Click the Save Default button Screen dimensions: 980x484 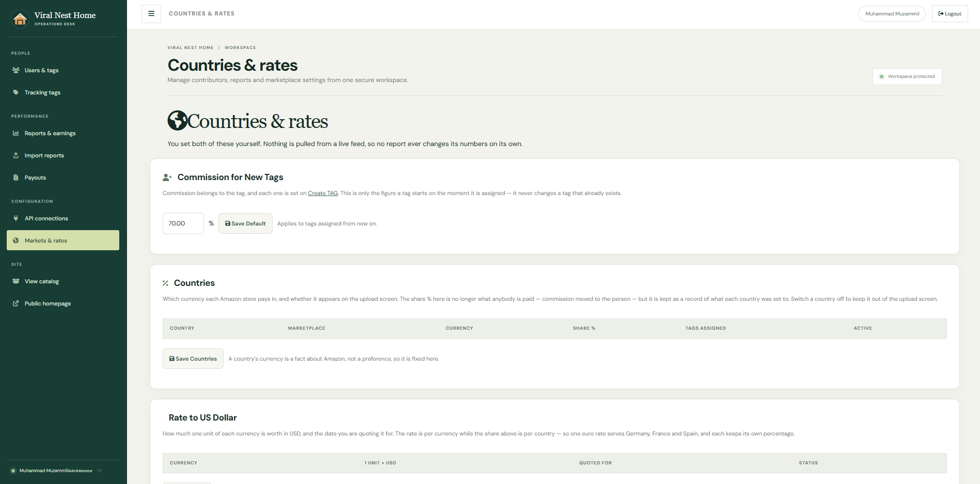(245, 223)
